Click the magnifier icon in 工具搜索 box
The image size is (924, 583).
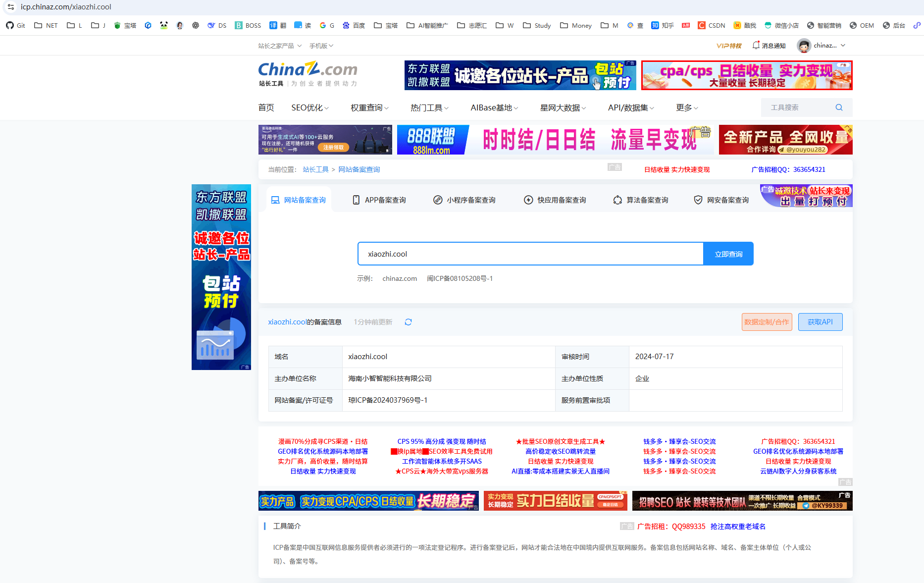point(839,107)
